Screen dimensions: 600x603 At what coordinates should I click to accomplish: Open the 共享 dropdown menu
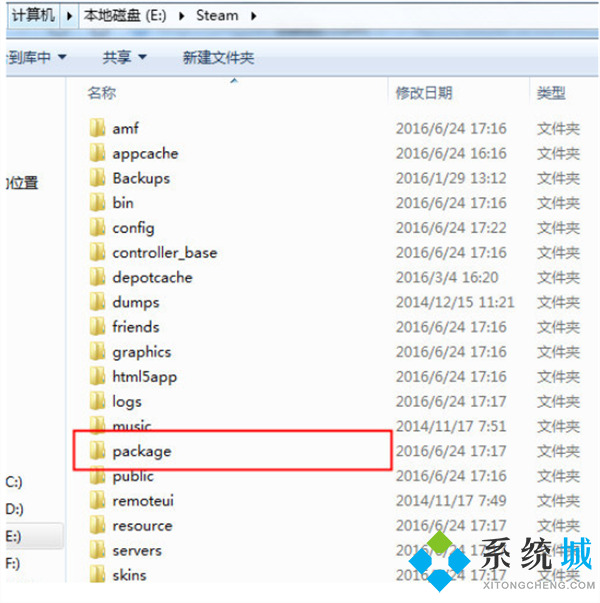(125, 58)
